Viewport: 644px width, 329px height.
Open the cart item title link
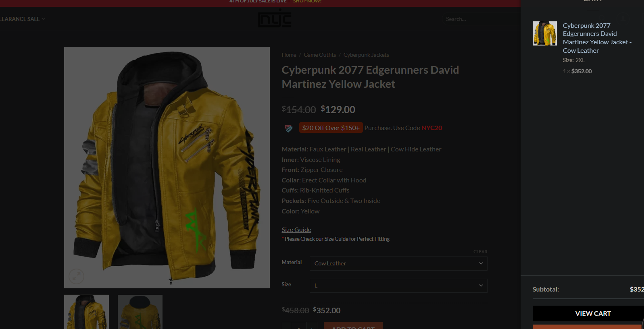[597, 38]
